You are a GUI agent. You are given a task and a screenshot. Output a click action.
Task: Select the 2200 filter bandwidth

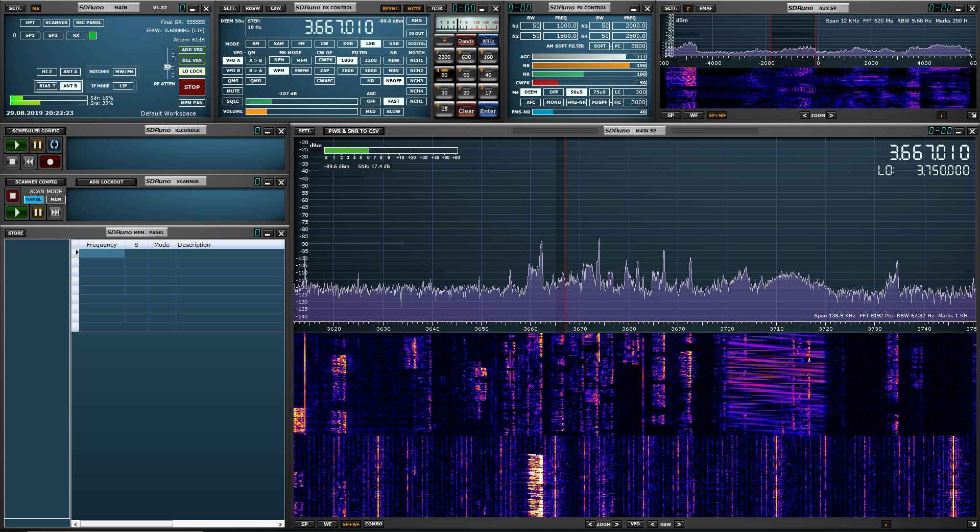coord(371,60)
